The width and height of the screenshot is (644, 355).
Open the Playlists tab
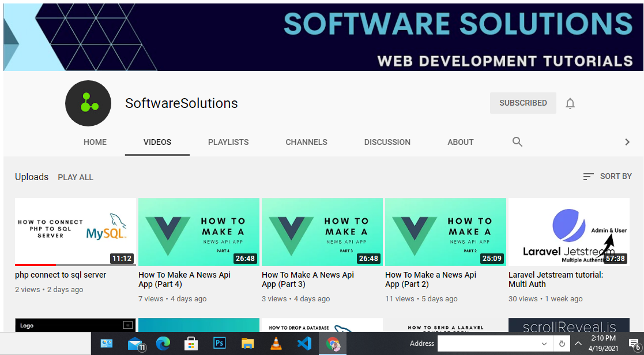tap(228, 143)
